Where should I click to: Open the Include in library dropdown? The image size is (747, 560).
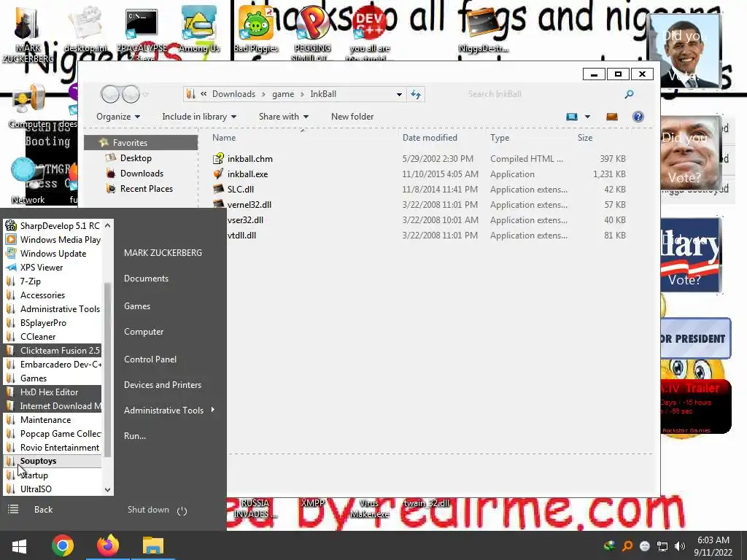point(199,117)
